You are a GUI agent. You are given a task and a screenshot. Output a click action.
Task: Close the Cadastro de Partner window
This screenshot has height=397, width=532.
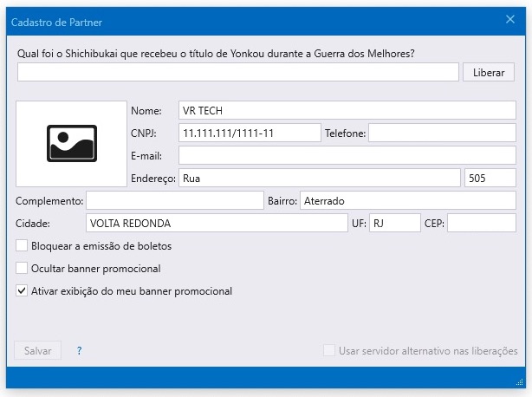tap(510, 18)
